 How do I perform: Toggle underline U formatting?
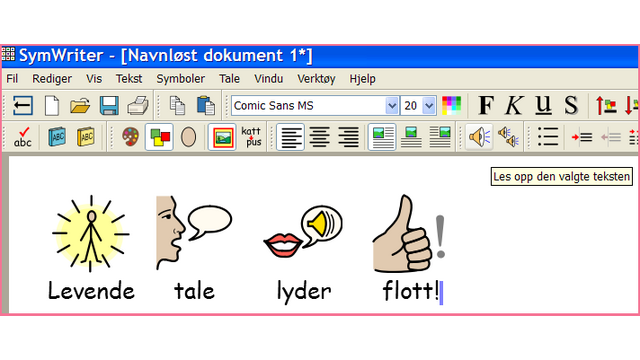click(543, 106)
